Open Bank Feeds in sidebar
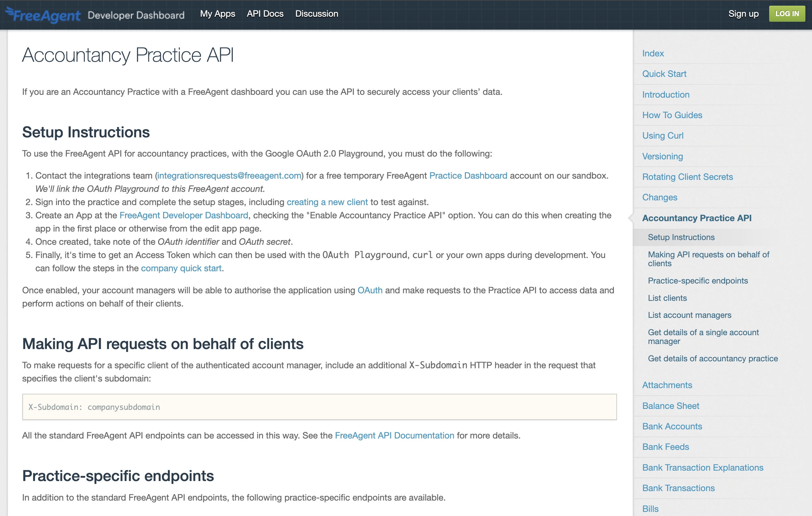 665,447
